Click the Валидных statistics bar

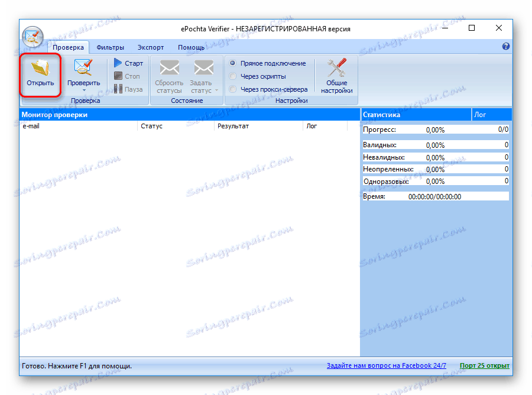436,145
